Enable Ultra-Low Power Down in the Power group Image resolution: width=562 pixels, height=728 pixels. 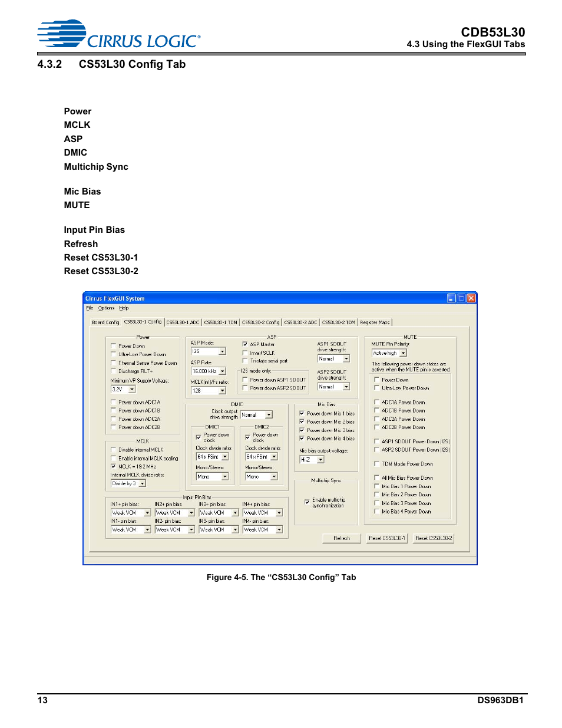click(x=114, y=354)
